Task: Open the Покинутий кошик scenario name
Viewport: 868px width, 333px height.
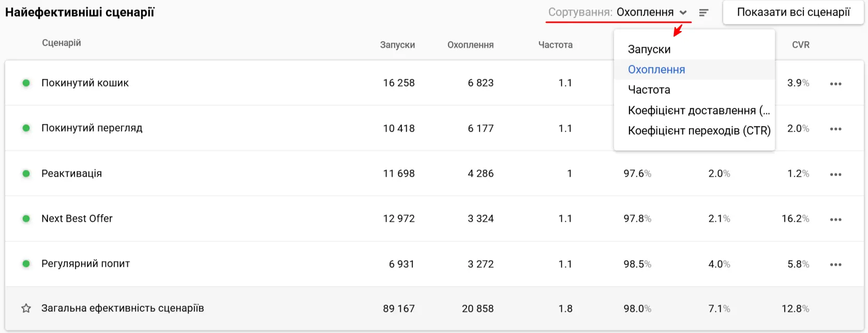Action: click(x=84, y=83)
